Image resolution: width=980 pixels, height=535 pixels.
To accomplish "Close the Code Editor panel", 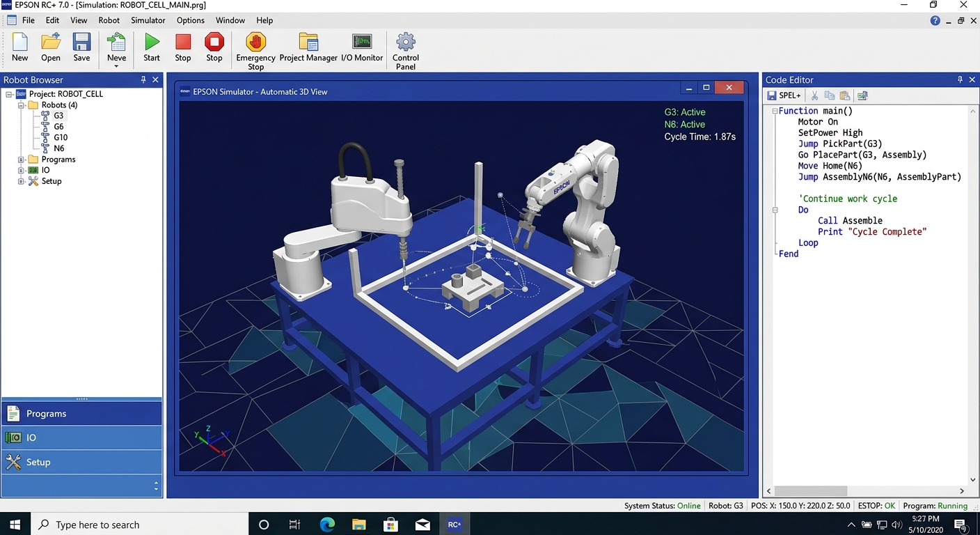I will 972,79.
